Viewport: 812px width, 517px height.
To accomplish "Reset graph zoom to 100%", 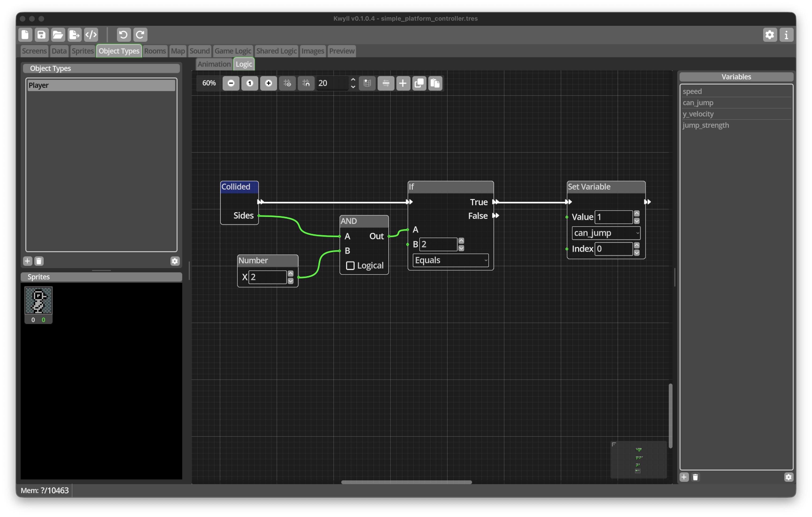I will [250, 83].
